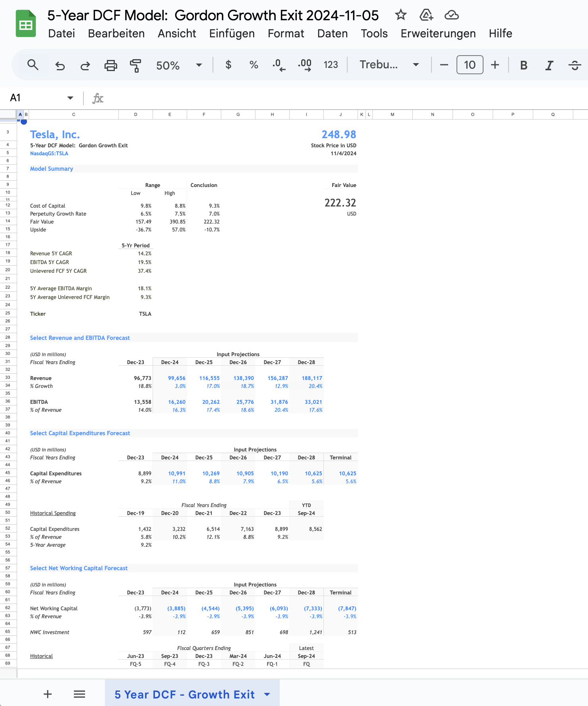Click the Historical Spending label
This screenshot has width=588, height=706.
tap(53, 513)
